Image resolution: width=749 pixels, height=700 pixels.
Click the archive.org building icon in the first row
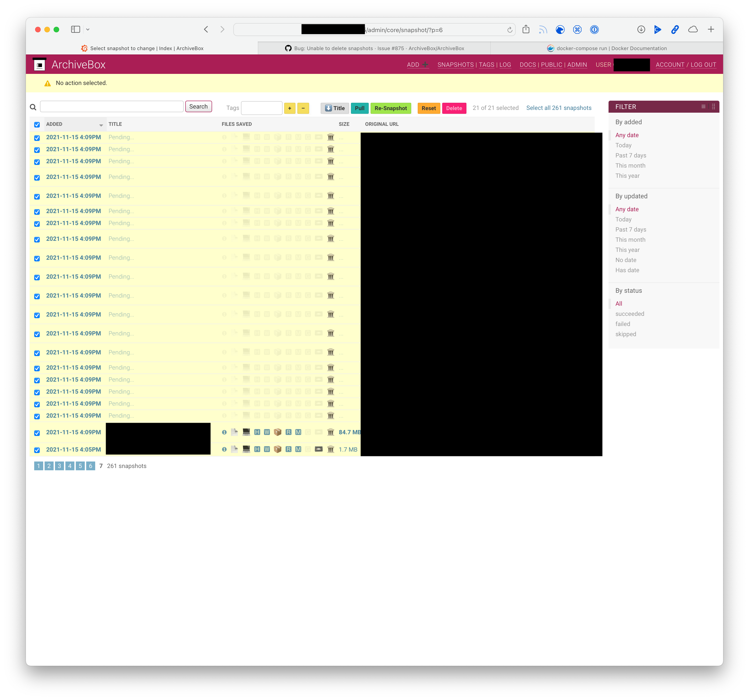pos(330,137)
